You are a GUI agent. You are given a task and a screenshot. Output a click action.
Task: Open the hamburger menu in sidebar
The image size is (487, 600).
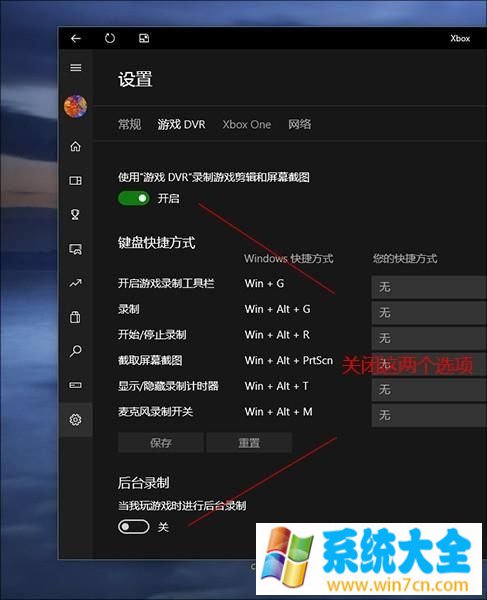pos(76,68)
